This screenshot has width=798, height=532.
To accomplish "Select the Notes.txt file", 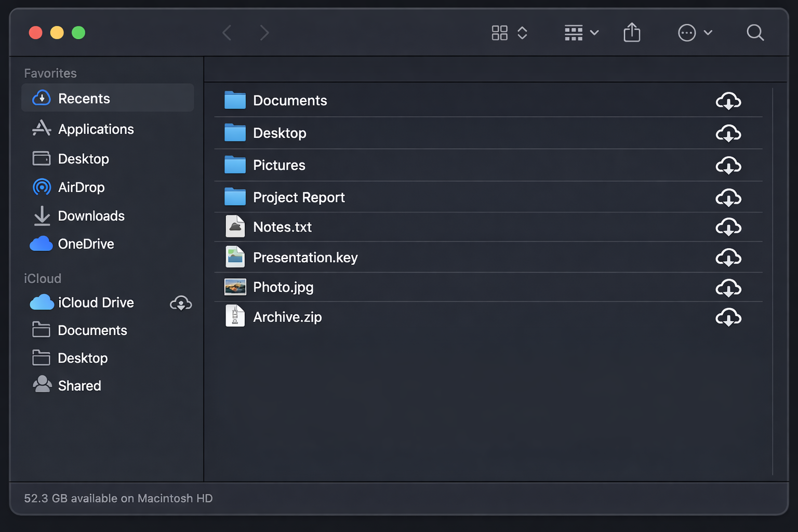I will tap(488, 227).
